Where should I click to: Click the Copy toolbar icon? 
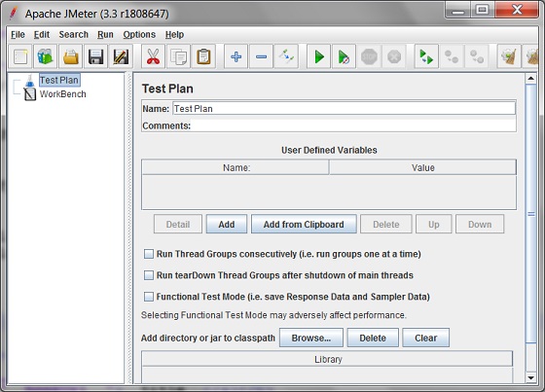178,56
